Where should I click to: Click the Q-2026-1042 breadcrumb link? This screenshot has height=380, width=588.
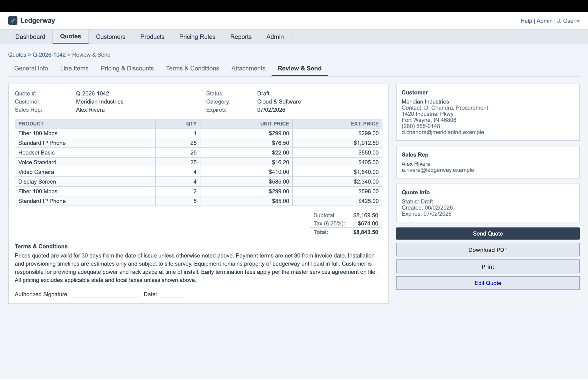(49, 55)
